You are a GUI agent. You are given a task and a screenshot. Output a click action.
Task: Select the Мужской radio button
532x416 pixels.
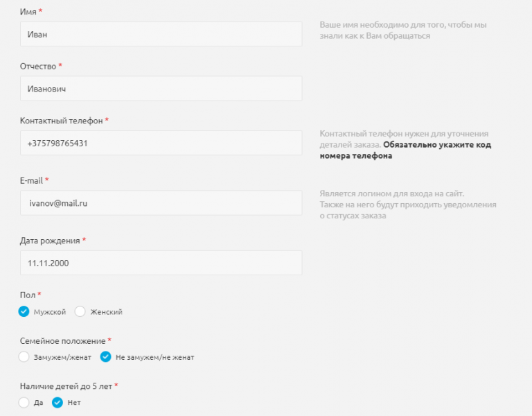(x=24, y=312)
